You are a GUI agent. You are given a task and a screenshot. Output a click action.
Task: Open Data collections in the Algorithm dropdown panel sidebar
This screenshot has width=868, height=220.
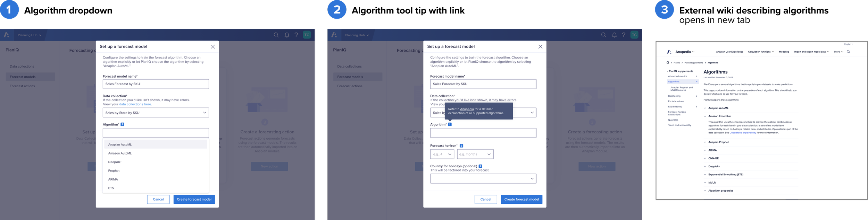[22, 67]
